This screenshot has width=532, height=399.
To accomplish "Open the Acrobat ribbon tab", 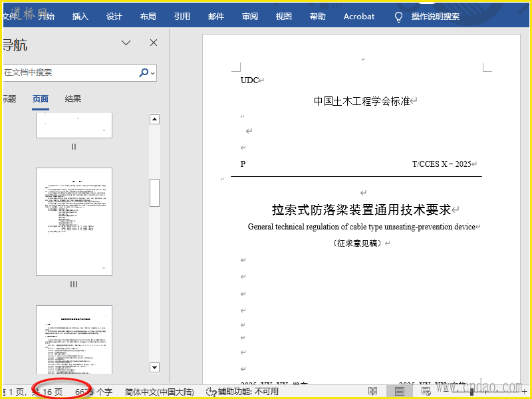I will (x=359, y=16).
